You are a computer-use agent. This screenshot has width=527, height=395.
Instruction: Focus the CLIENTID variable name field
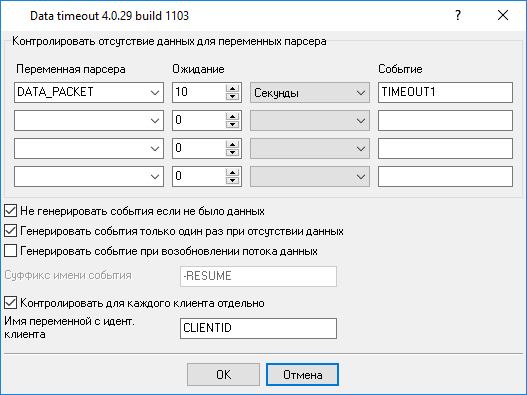[258, 328]
